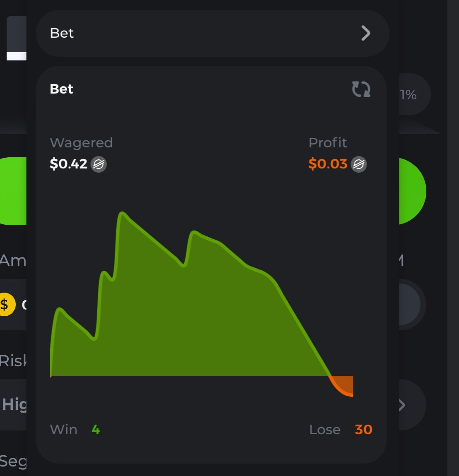Viewport: 459px width, 476px height.
Task: Open the High risk dropdown
Action: point(13,404)
